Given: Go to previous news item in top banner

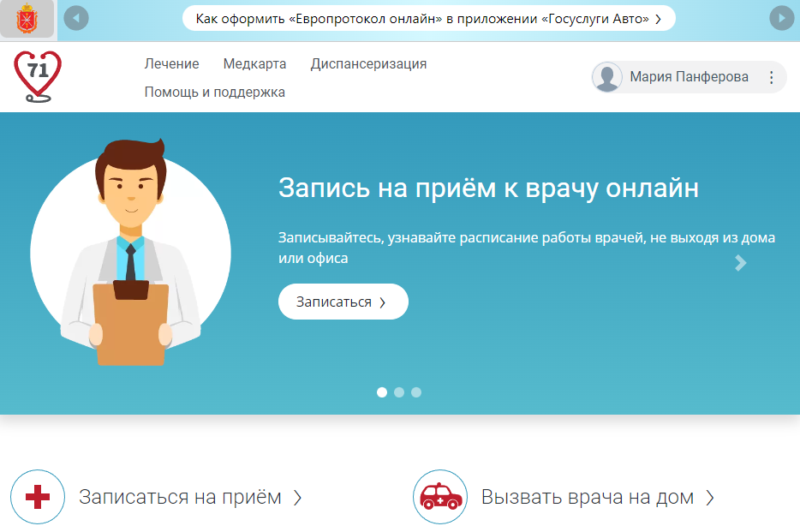Looking at the screenshot, I should (76, 18).
